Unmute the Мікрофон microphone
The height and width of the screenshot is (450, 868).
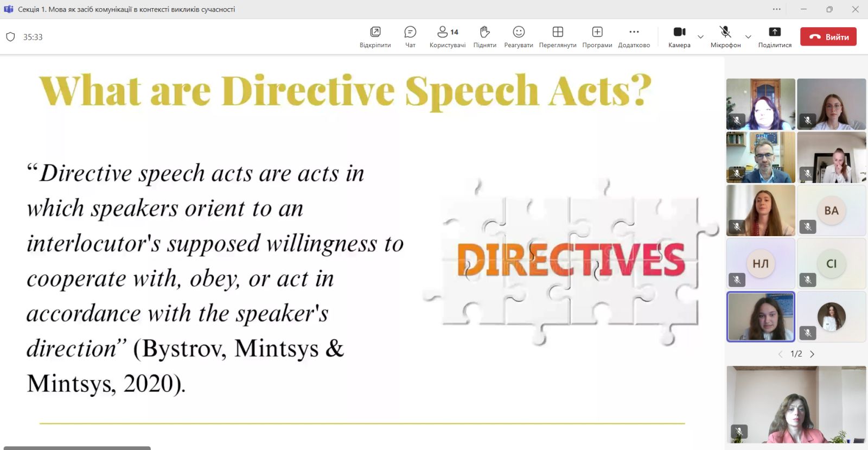point(725,36)
